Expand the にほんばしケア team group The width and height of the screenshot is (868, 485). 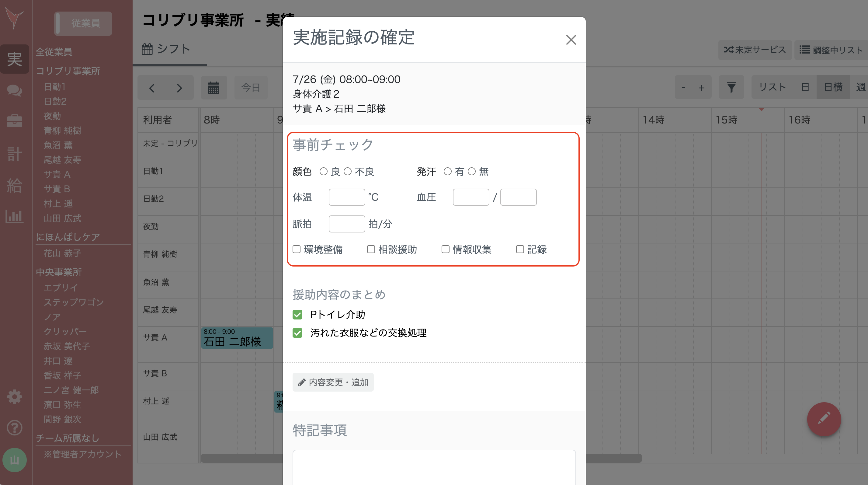[x=68, y=236]
